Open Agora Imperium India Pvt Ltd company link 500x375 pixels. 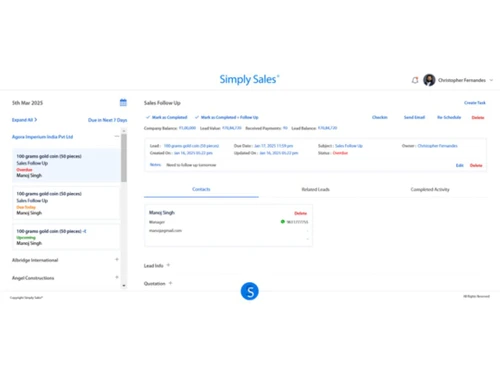[x=42, y=137]
